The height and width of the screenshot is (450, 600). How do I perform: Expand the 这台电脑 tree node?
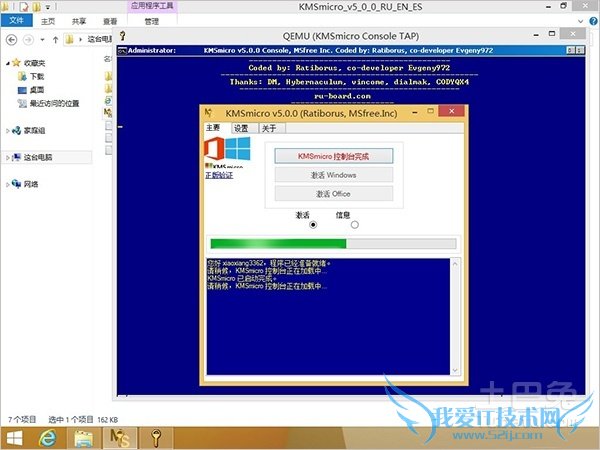pos(8,157)
